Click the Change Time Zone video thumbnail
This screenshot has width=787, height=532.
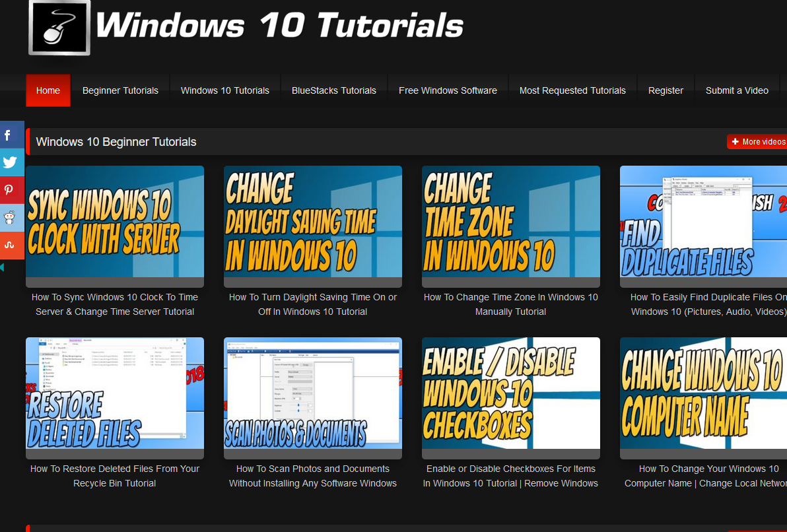coord(510,226)
